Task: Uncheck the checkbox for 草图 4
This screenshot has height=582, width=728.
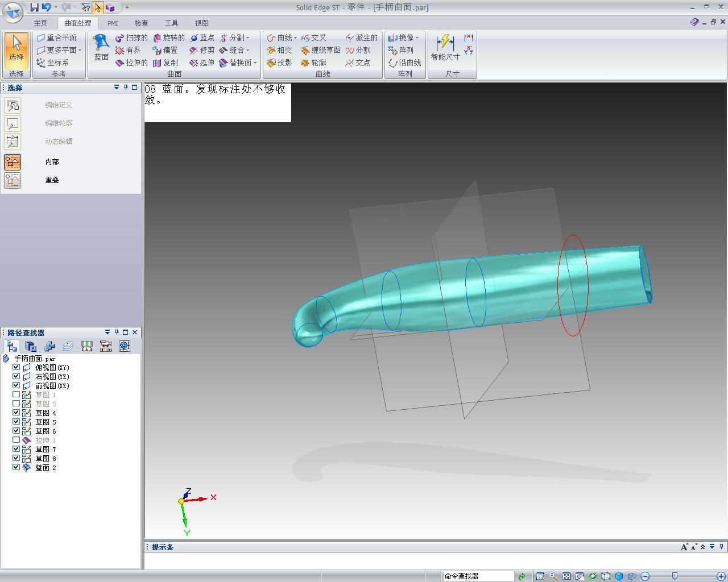Action: coord(16,413)
